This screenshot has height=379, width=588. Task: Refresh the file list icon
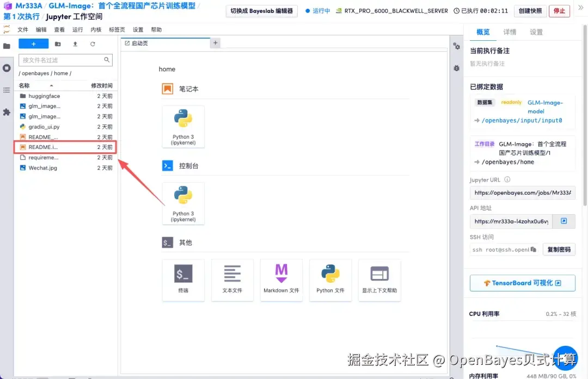pyautogui.click(x=93, y=44)
